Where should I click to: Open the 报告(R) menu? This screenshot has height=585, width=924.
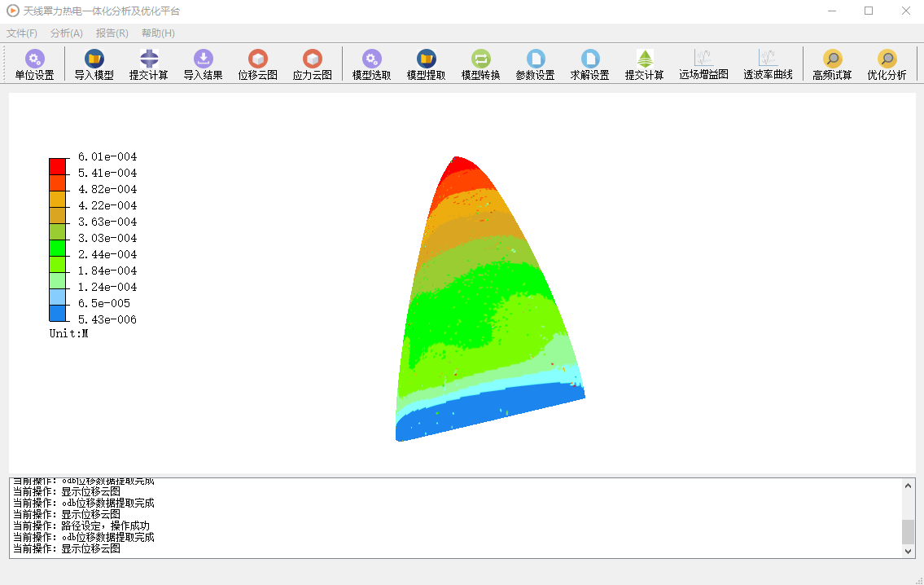point(112,33)
